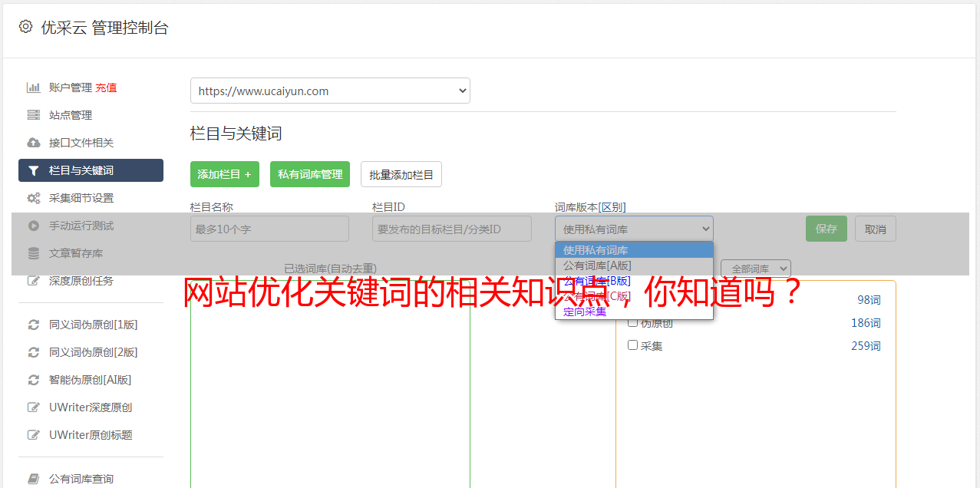Open 智能伪原创[AI版] in the sidebar

[x=91, y=380]
